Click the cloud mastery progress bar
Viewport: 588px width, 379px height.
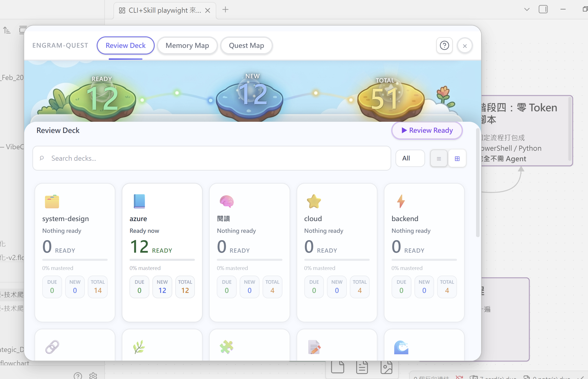(337, 260)
